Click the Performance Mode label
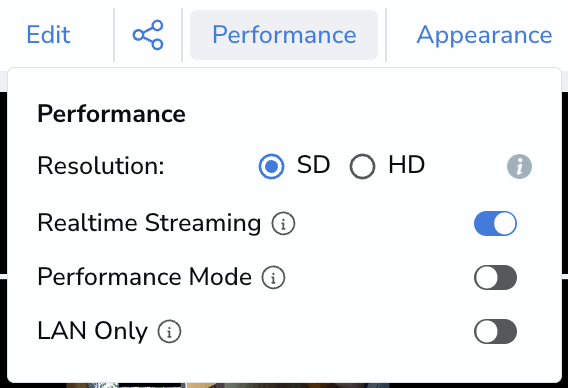The image size is (568, 388). coord(145,277)
